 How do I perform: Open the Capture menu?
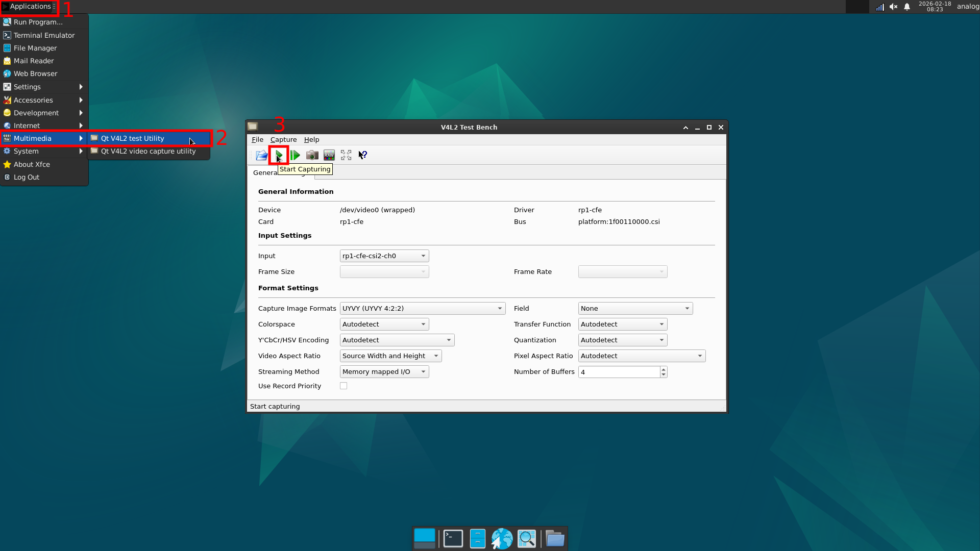pos(284,139)
